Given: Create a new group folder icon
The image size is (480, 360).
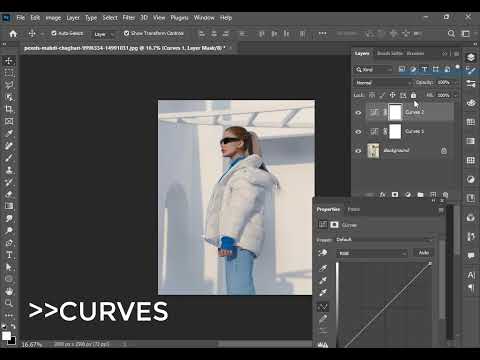Looking at the screenshot, I should point(420,195).
